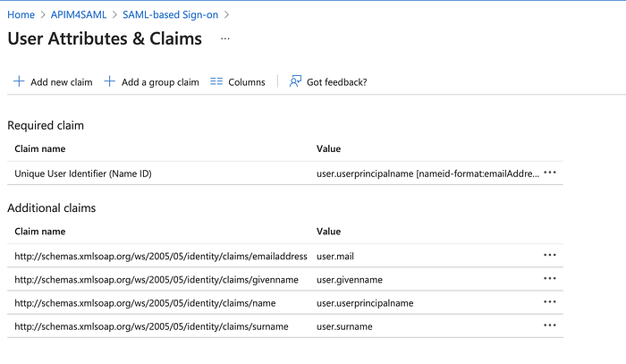The image size is (626, 364).
Task: Open ellipsis menu for surname claim
Action: pyautogui.click(x=550, y=326)
